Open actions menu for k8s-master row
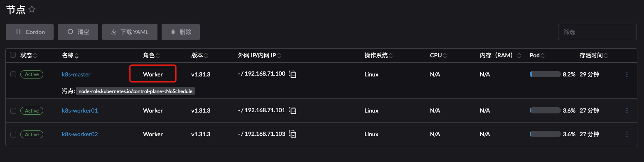The image size is (644, 162). 627,74
